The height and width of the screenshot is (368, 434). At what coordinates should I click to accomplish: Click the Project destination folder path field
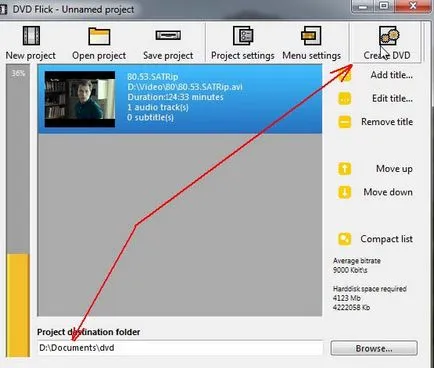tap(180, 348)
